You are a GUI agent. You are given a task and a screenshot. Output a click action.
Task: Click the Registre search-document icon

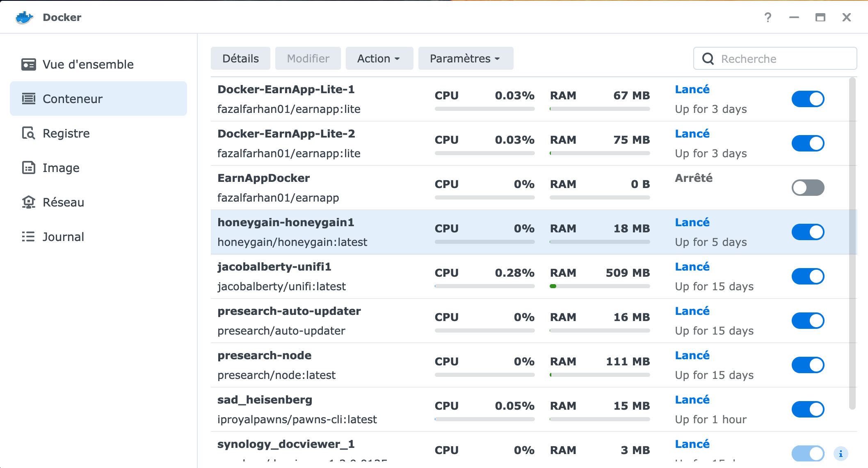28,133
